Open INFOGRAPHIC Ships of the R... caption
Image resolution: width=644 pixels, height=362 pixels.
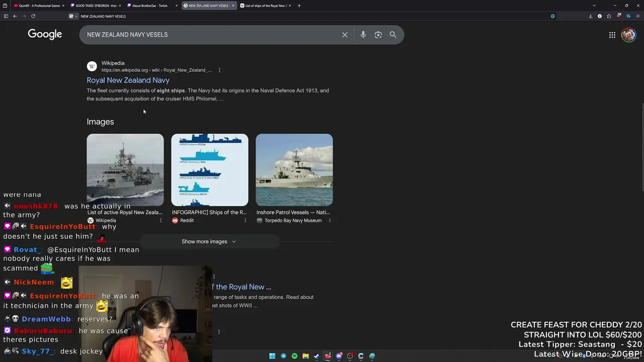click(209, 212)
